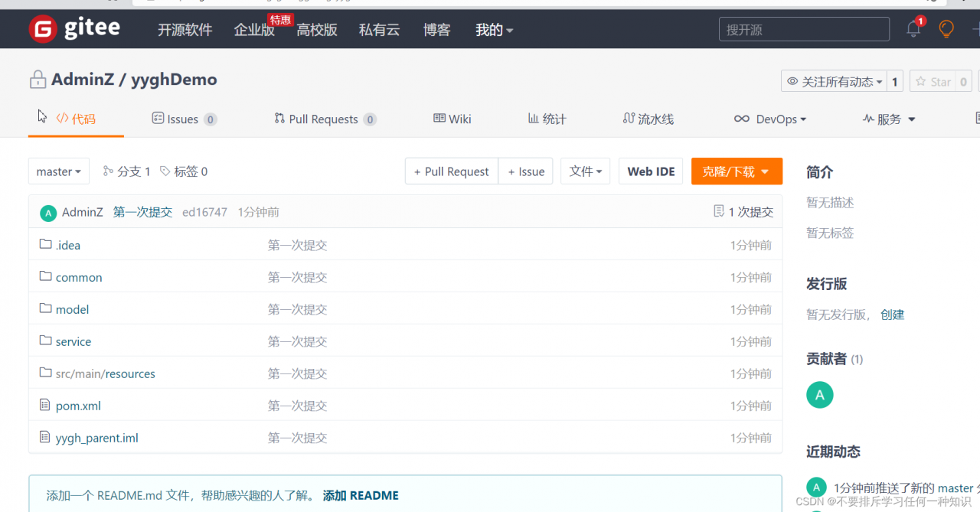Viewport: 980px width, 512px height.
Task: Expand the DevOps dropdown
Action: pos(770,119)
